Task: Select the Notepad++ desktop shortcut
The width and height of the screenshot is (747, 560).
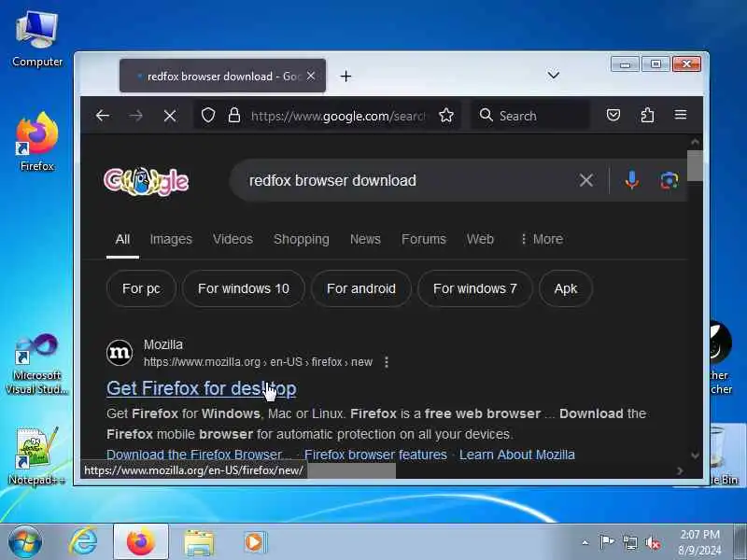Action: 37,455
